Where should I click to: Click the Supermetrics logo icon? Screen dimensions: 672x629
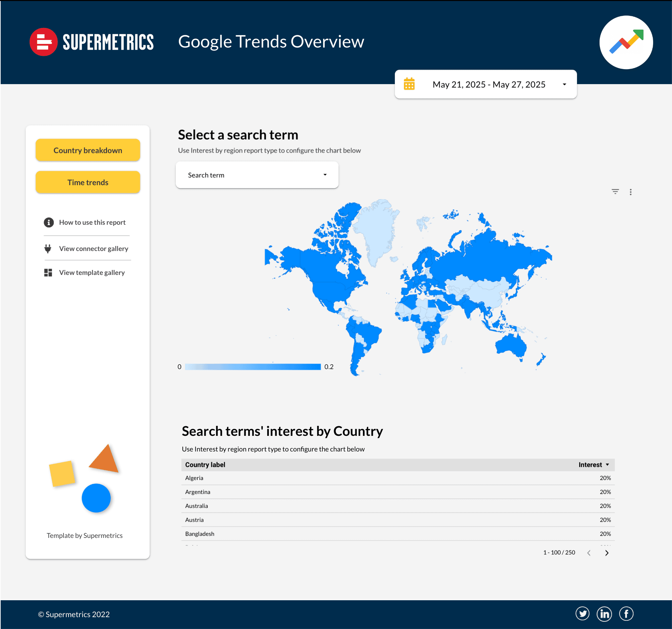coord(43,42)
